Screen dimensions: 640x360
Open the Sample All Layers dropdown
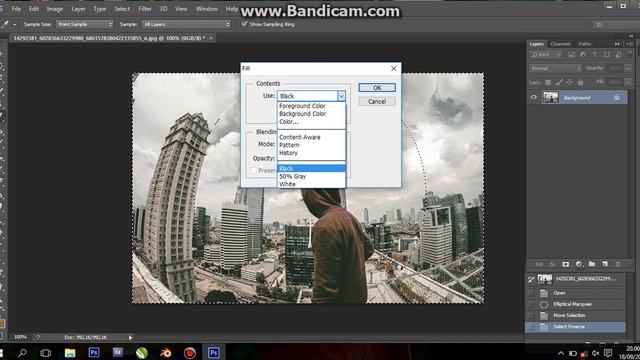[186, 24]
